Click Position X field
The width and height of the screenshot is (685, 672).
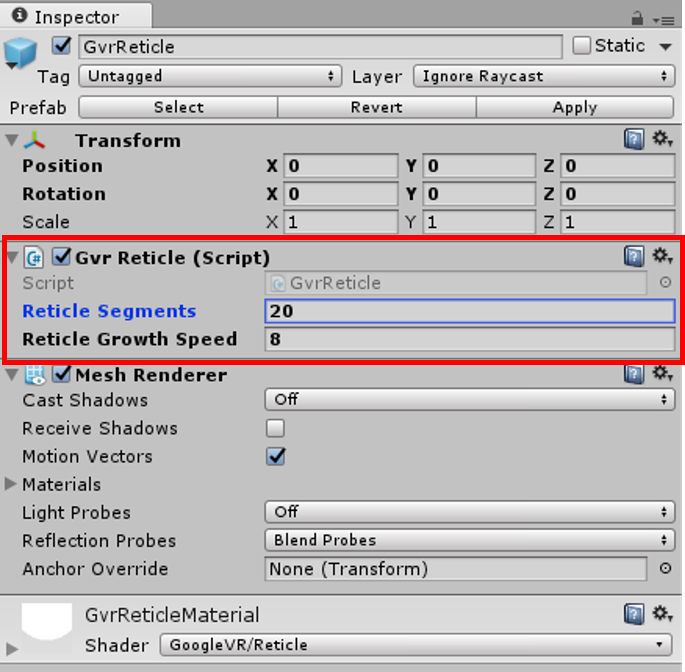(341, 166)
